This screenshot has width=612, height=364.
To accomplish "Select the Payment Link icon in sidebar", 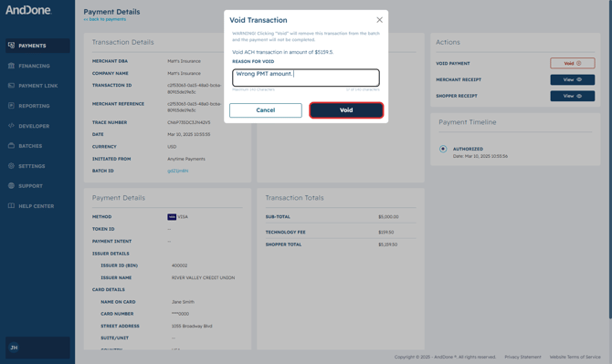I will (x=11, y=86).
